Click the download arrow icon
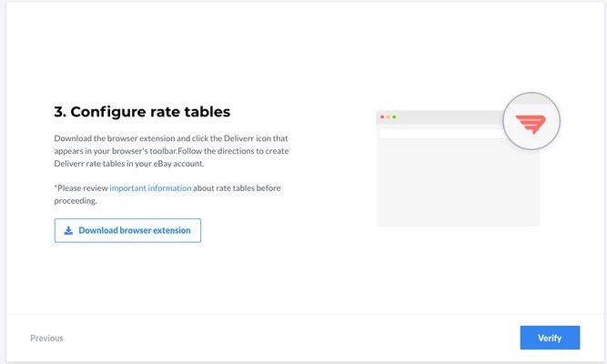 (68, 230)
